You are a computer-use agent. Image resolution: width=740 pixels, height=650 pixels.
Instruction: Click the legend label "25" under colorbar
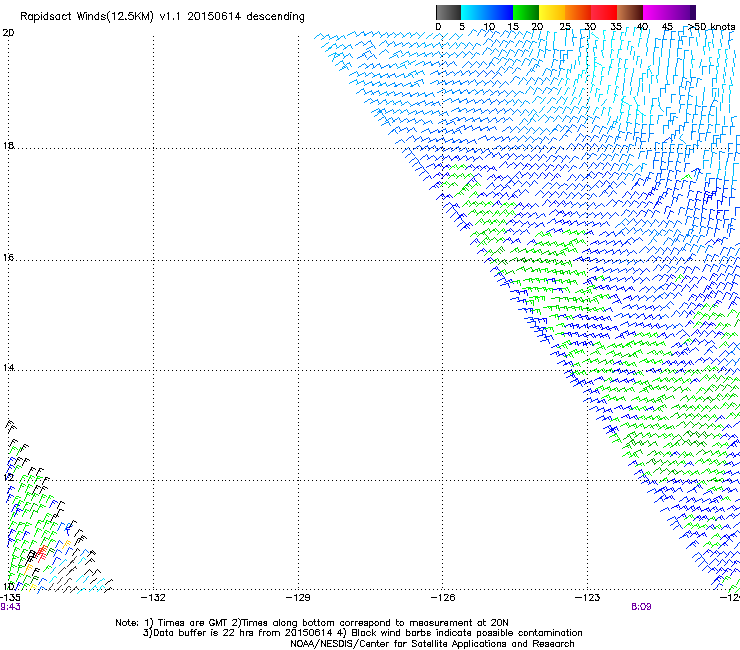tap(565, 27)
